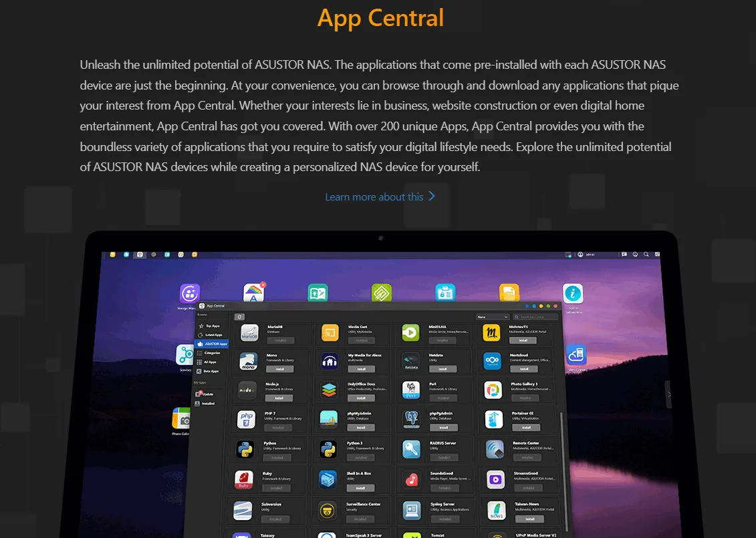Viewport: 756px width, 538px height.
Task: Install the Mono app
Action: [x=279, y=370]
